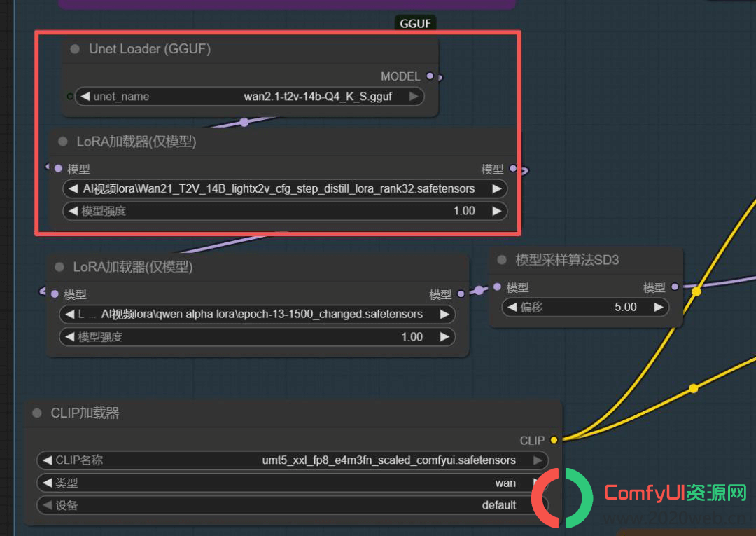Open unet_name model dropdown wan2.1-t2v-14b-Q4_K_S.gguf
This screenshot has width=756, height=536.
click(x=250, y=97)
